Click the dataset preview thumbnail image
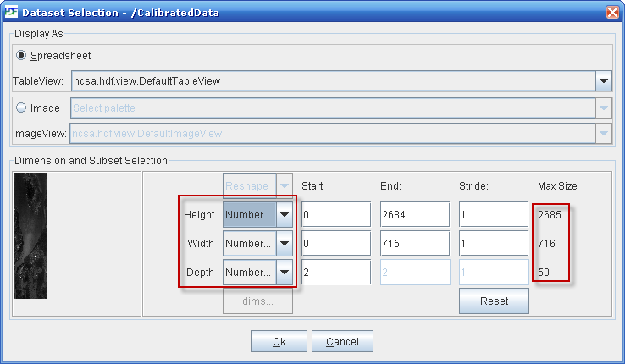Viewport: 625px width, 364px height. [x=31, y=235]
